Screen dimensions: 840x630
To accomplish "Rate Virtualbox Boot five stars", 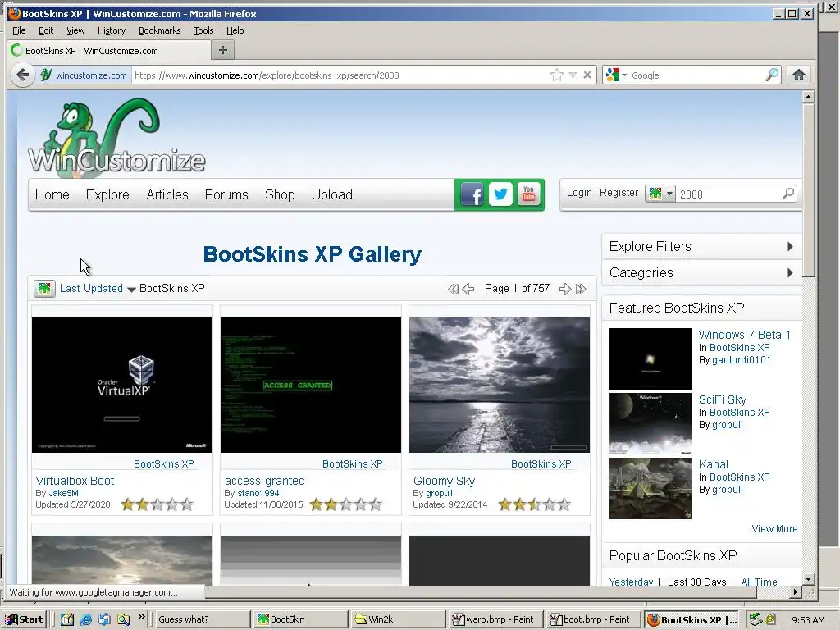I will point(186,504).
